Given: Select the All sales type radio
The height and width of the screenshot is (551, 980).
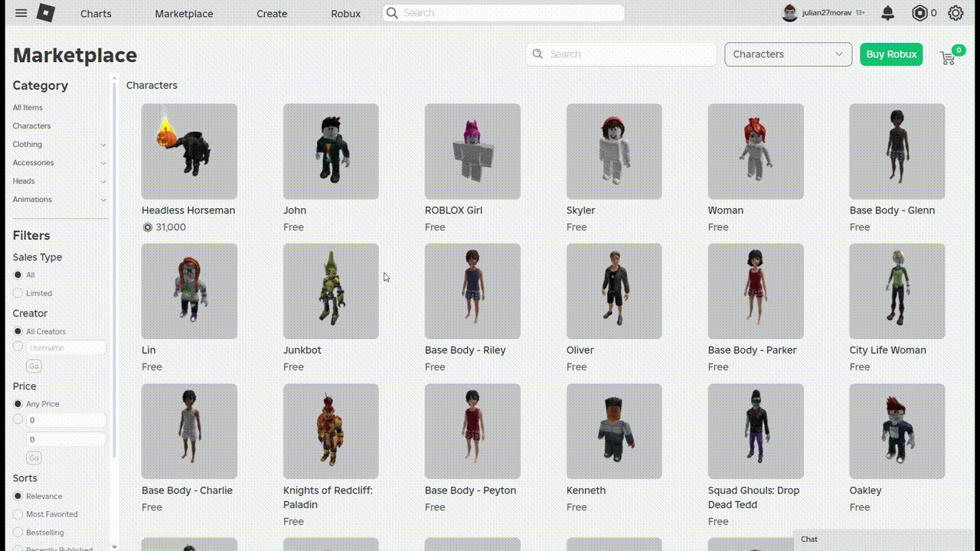Looking at the screenshot, I should 18,275.
